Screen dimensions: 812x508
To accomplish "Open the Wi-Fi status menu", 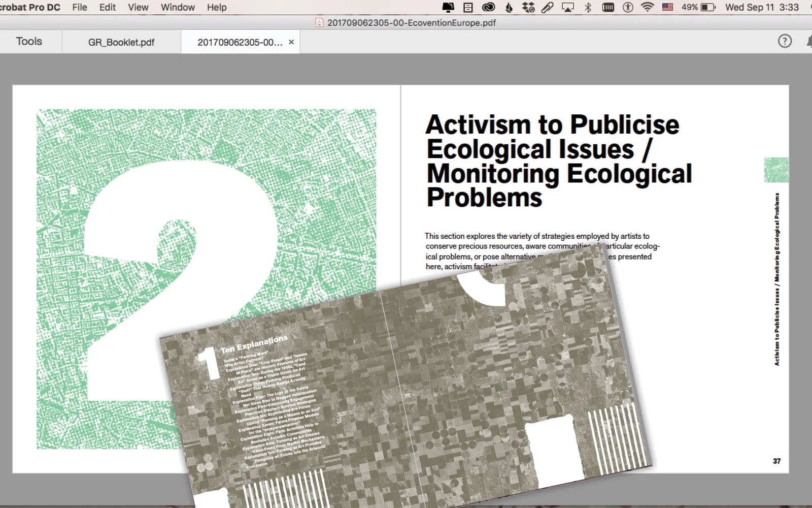I will pos(647,7).
